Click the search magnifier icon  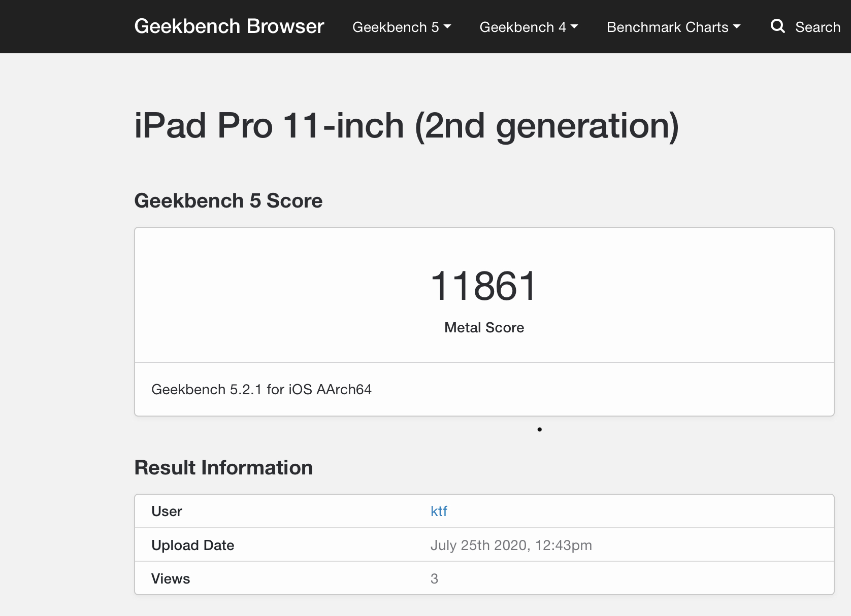coord(777,26)
